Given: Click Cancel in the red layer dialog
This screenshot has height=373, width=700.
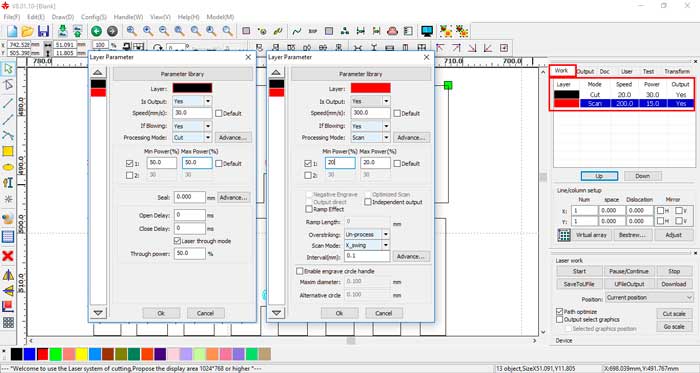Looking at the screenshot, I should (383, 313).
